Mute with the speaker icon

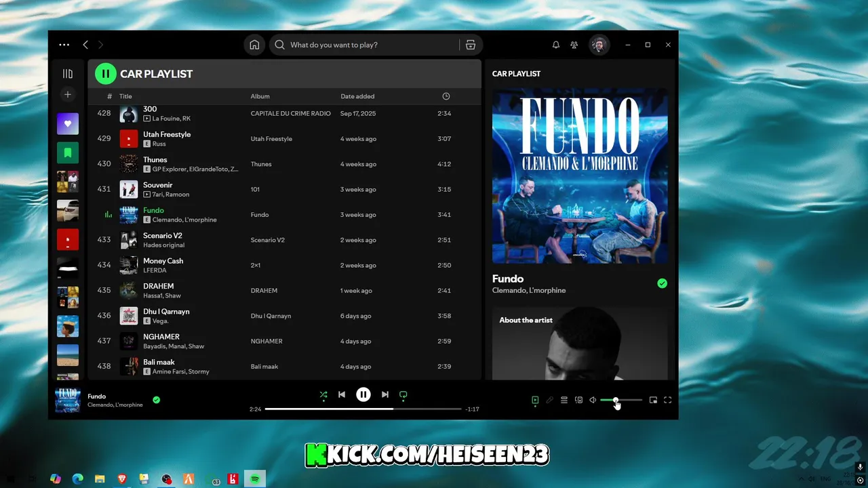pyautogui.click(x=593, y=401)
